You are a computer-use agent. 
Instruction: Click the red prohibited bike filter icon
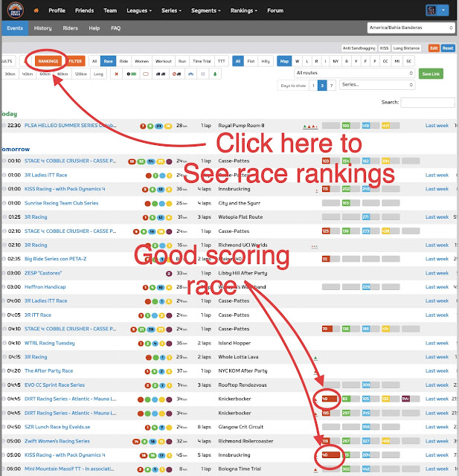click(x=176, y=74)
